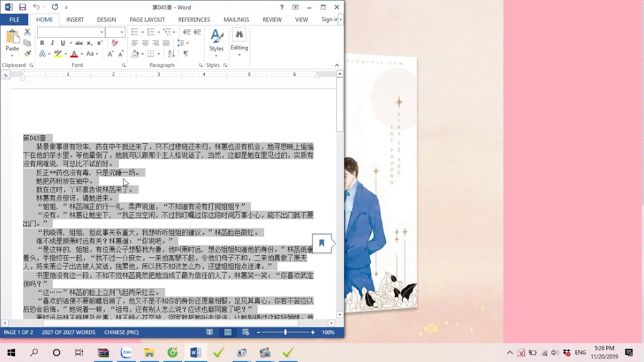Open Font dialog launcher
Image resolution: width=644 pixels, height=362 pixels.
[x=123, y=65]
